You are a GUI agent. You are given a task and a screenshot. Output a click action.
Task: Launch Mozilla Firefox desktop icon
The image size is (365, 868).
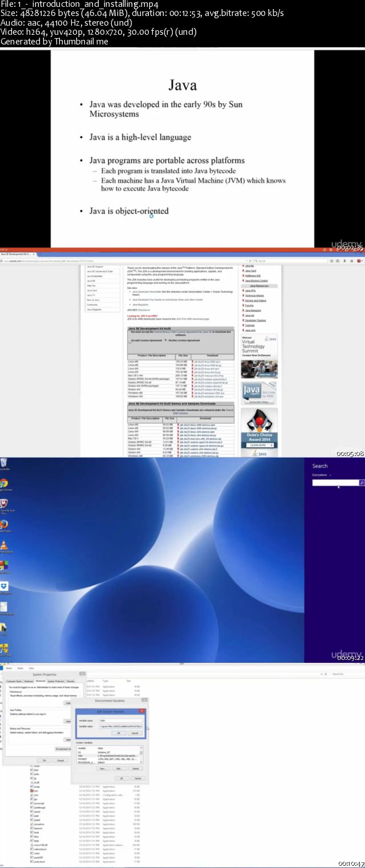pyautogui.click(x=3, y=526)
